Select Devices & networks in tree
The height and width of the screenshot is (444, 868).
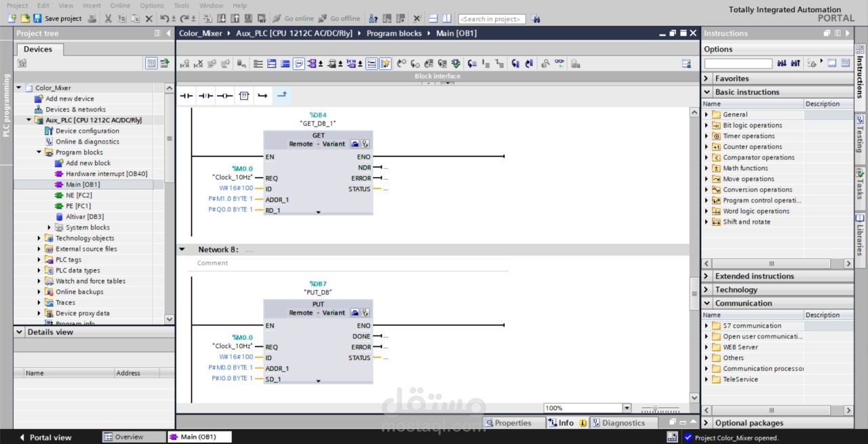point(75,109)
